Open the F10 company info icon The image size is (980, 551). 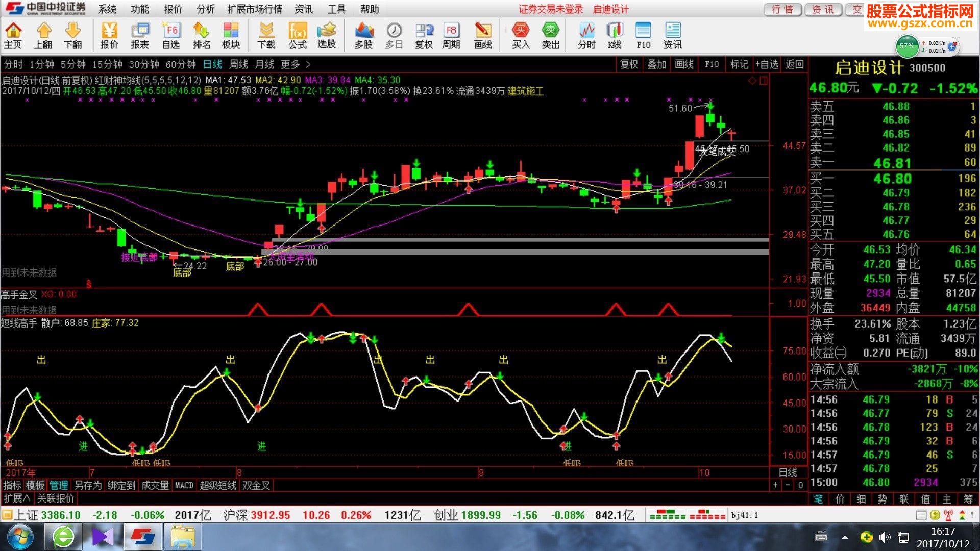coord(644,35)
